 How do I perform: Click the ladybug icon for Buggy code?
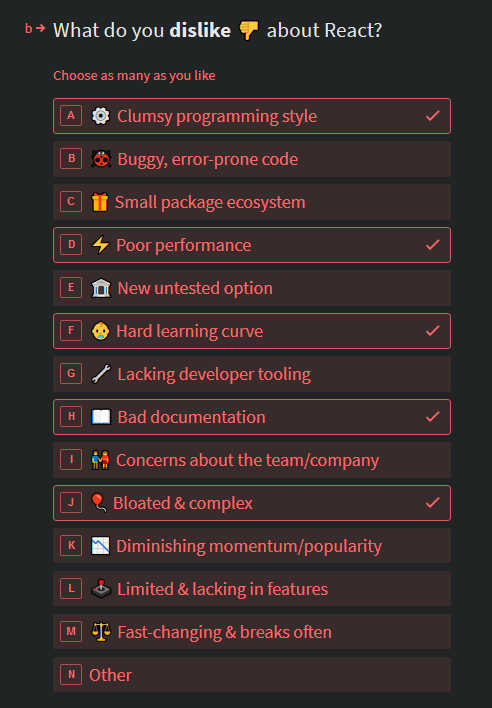click(x=101, y=159)
